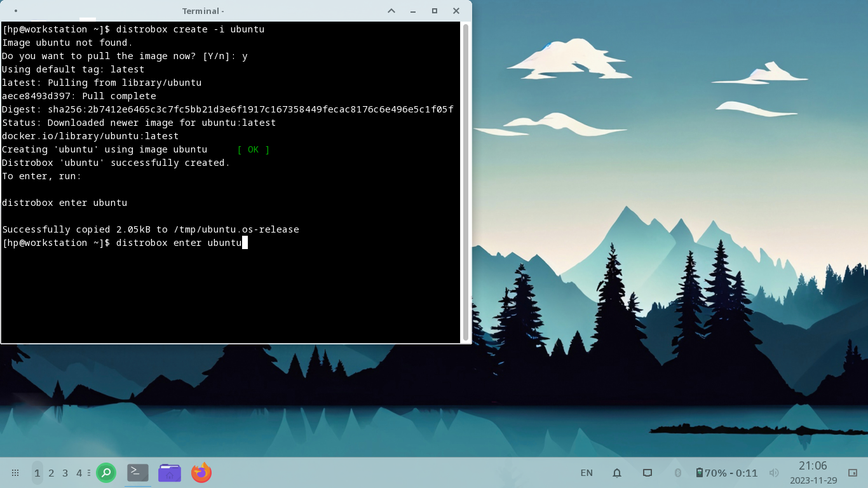Click 'Status: Downloaded newer image' line
The width and height of the screenshot is (868, 488).
(139, 123)
